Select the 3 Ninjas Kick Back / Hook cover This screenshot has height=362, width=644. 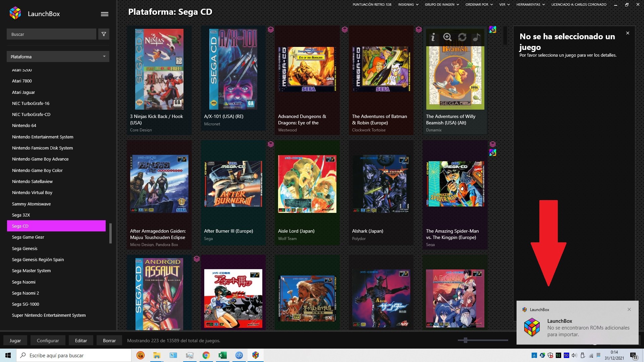(159, 69)
